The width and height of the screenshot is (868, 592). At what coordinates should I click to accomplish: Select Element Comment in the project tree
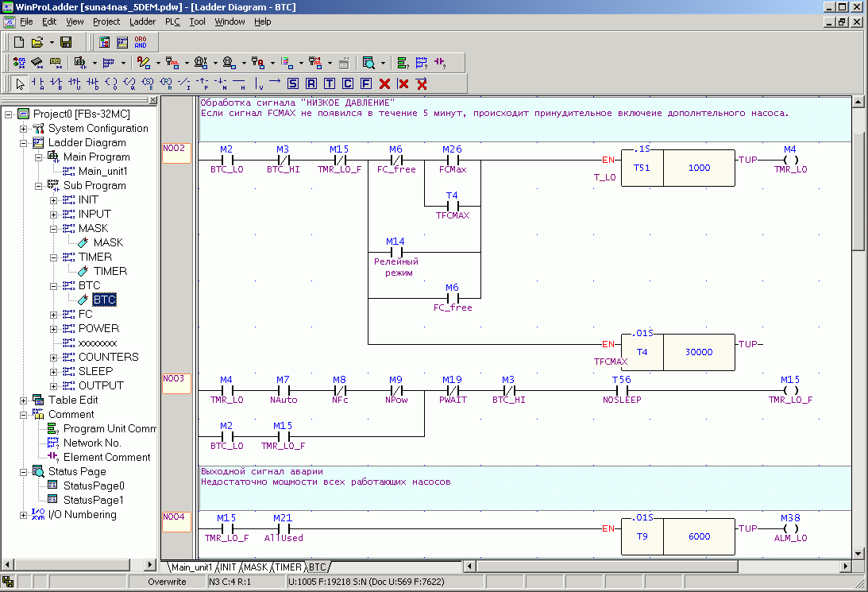(x=106, y=457)
